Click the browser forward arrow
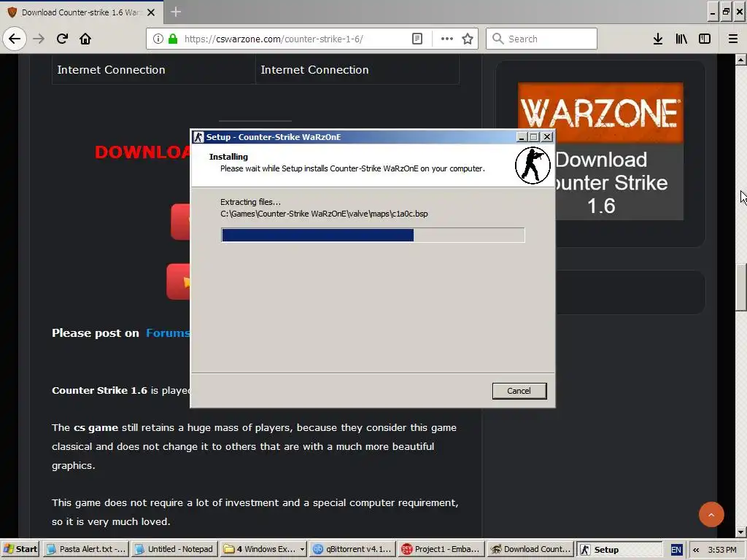The image size is (747, 560). (x=39, y=39)
